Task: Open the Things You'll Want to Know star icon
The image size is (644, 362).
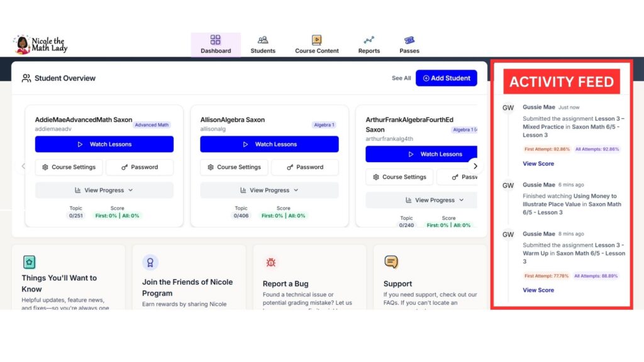Action: click(29, 262)
